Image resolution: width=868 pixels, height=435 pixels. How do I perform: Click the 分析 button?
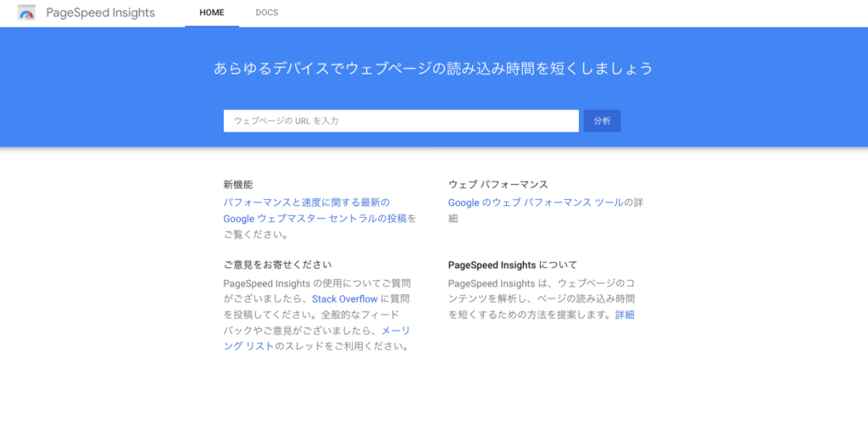[x=603, y=120]
